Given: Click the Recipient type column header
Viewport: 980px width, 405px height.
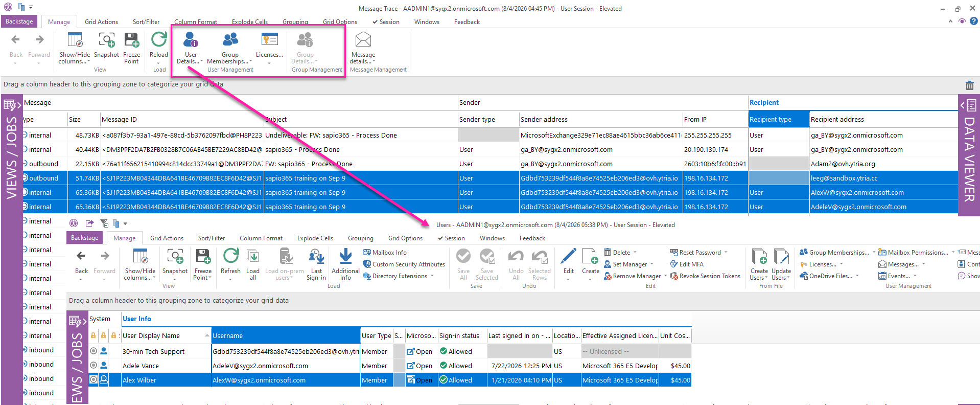Looking at the screenshot, I should [x=779, y=119].
